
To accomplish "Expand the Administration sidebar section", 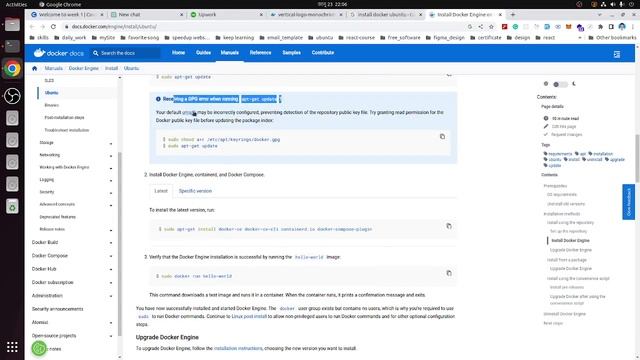I will [x=111, y=296].
